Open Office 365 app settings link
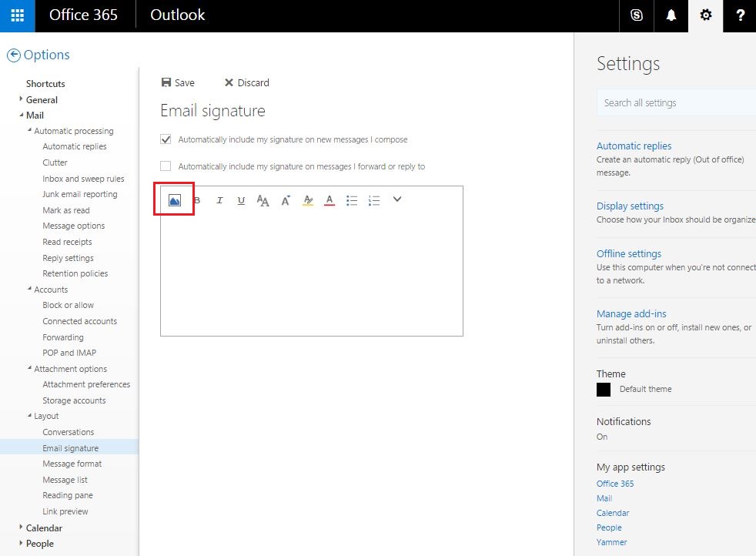 pos(615,484)
